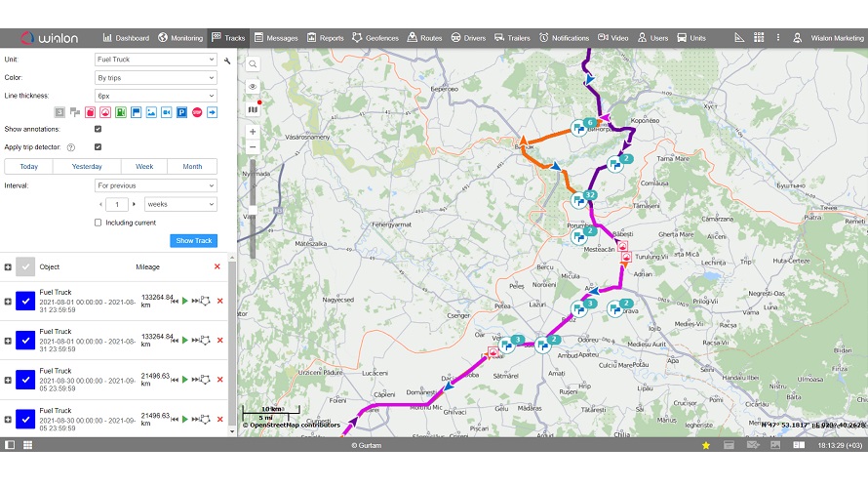Delete all tracks with the header red X

pos(217,266)
